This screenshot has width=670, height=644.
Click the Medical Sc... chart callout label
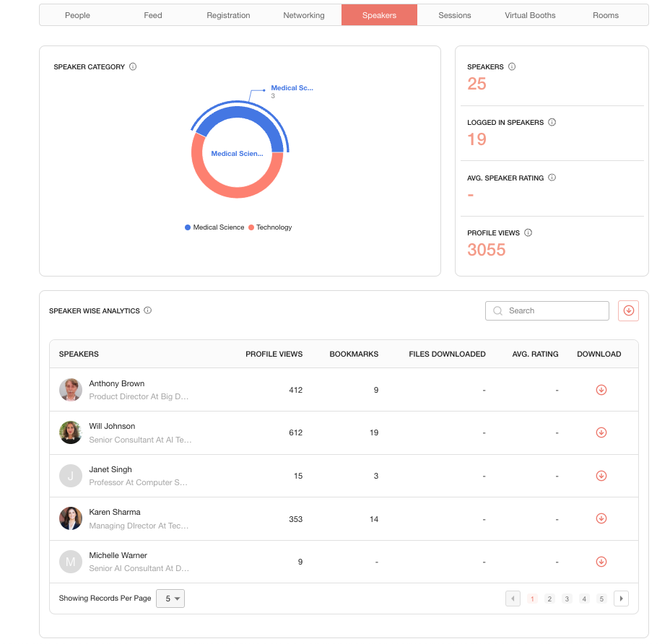point(292,87)
